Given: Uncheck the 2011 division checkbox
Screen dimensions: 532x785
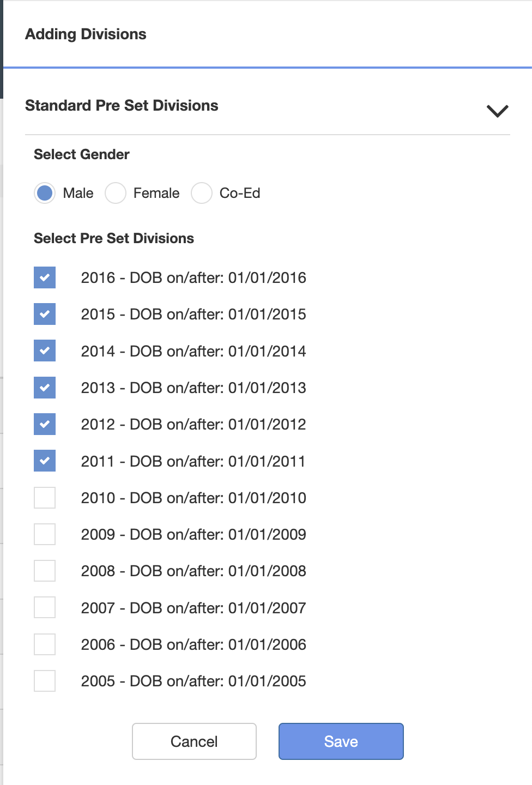Looking at the screenshot, I should (45, 461).
